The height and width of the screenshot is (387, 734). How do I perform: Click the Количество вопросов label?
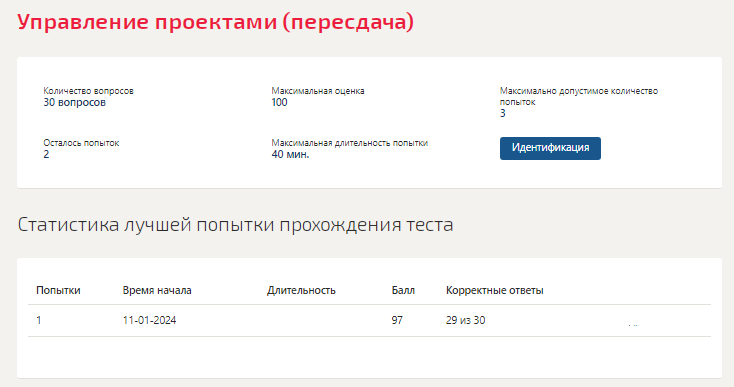tap(88, 91)
